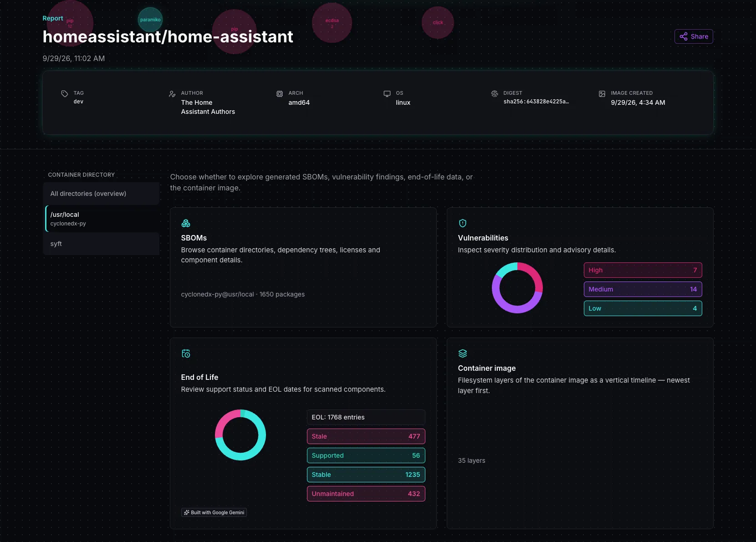Click the sha256 digest value

(x=536, y=102)
